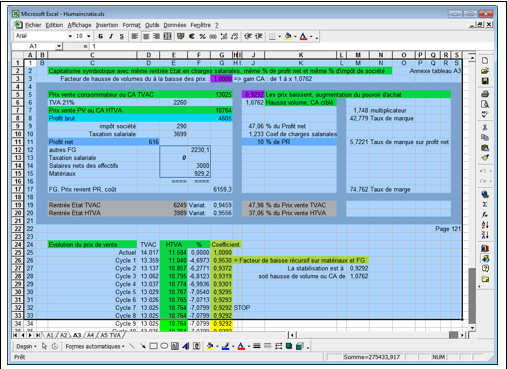Switch to sheet tab A1
This screenshot has width=507, height=369.
(x=50, y=335)
